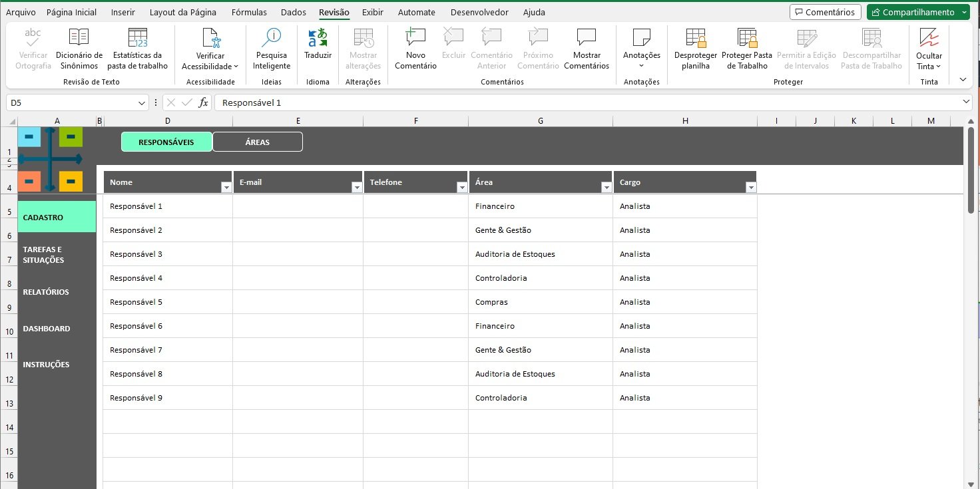Viewport: 980px width, 489px height.
Task: Expand the Cargo column filter
Action: (x=751, y=188)
